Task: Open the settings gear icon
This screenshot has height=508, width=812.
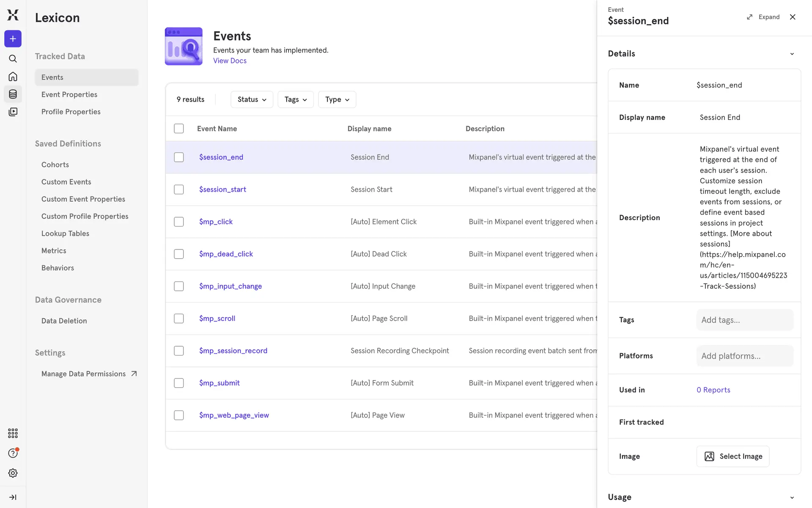Action: tap(13, 473)
